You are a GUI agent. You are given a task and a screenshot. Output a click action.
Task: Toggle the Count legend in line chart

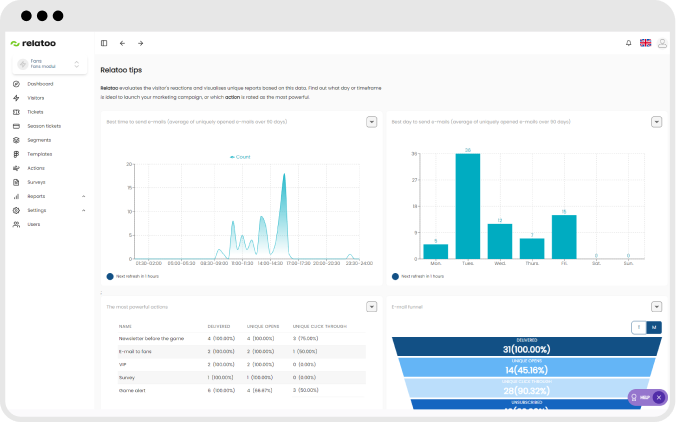click(240, 157)
